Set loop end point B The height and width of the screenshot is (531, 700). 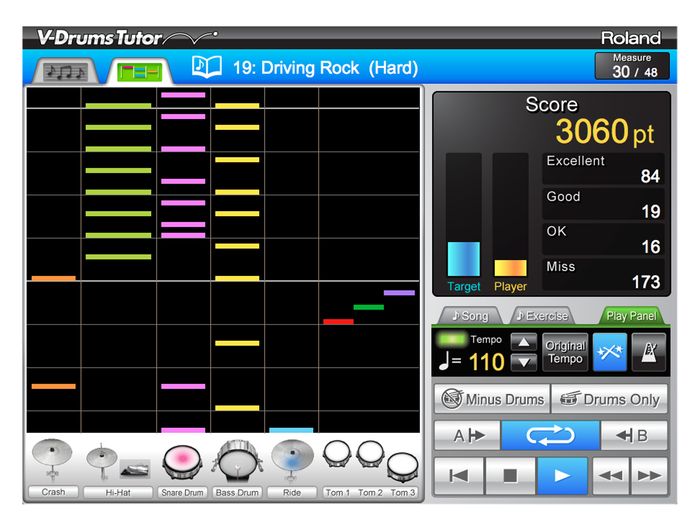[634, 435]
